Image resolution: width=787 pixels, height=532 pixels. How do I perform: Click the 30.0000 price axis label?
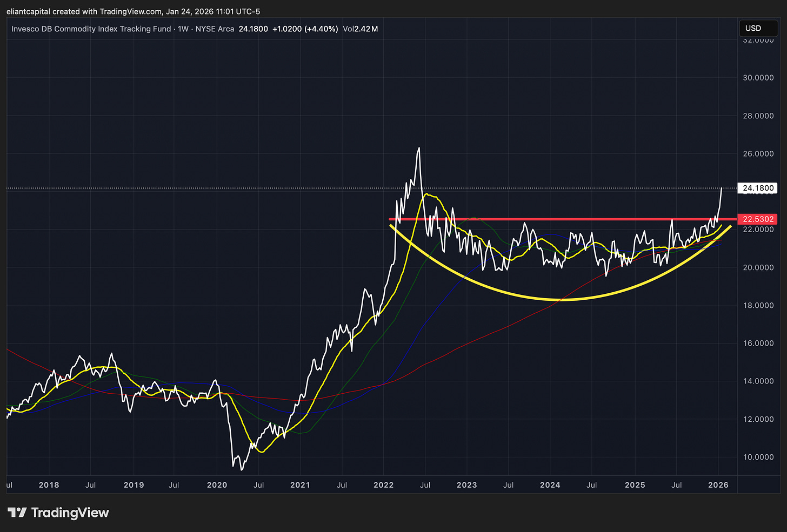click(758, 78)
